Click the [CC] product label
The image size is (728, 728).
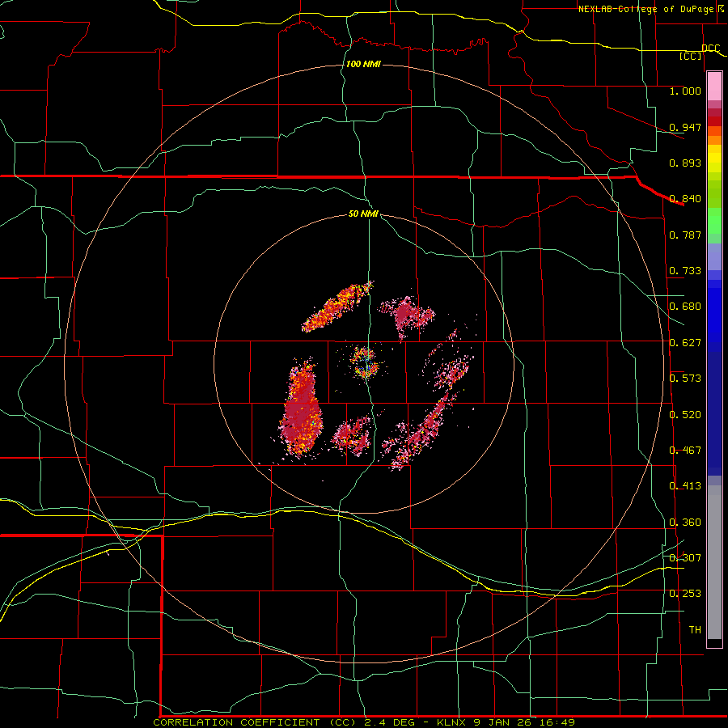[x=691, y=56]
